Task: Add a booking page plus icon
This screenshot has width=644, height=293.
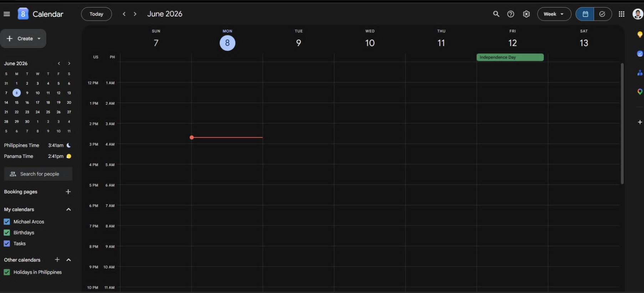Action: pyautogui.click(x=68, y=192)
